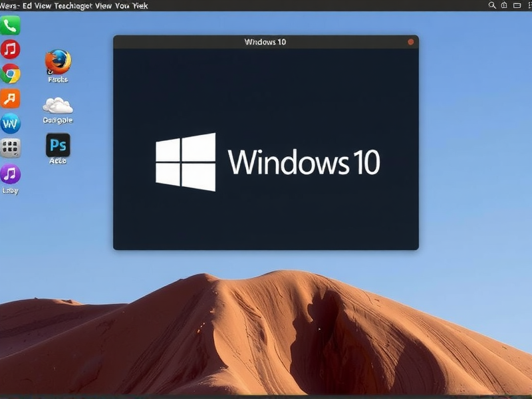Image resolution: width=532 pixels, height=399 pixels.
Task: Click the Windows 10 logo inside the window
Action: pos(186,160)
